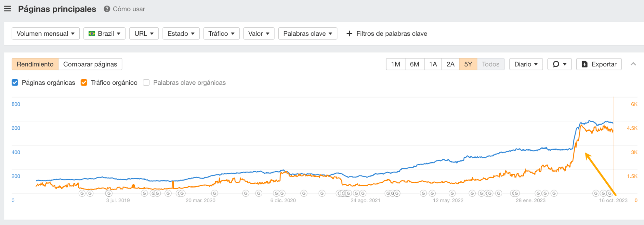Image resolution: width=644 pixels, height=225 pixels.
Task: Select the 2A time range
Action: 450,64
